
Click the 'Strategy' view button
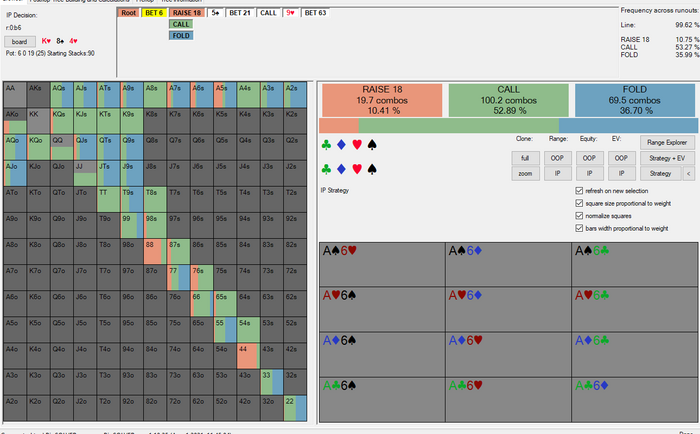click(661, 173)
